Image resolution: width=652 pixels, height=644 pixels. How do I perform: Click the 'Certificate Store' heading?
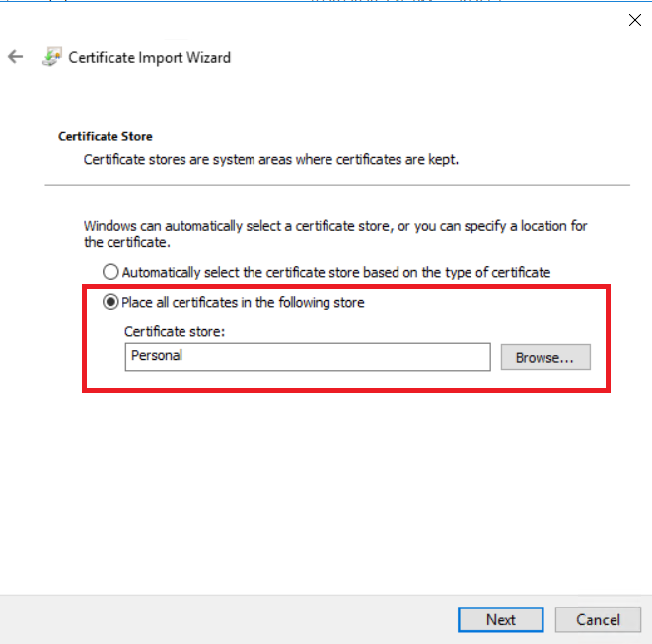coord(106,136)
